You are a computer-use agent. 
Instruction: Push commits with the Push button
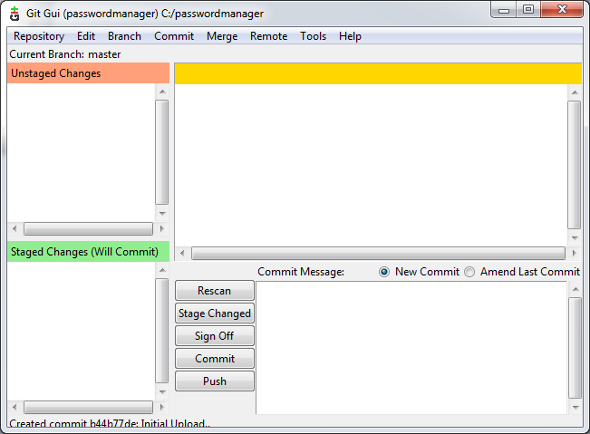pyautogui.click(x=214, y=381)
